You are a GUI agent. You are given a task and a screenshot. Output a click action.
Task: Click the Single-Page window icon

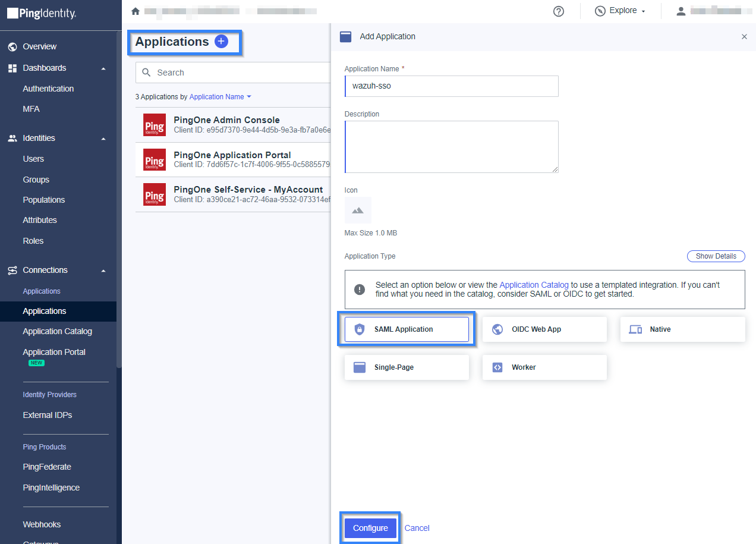[359, 367]
